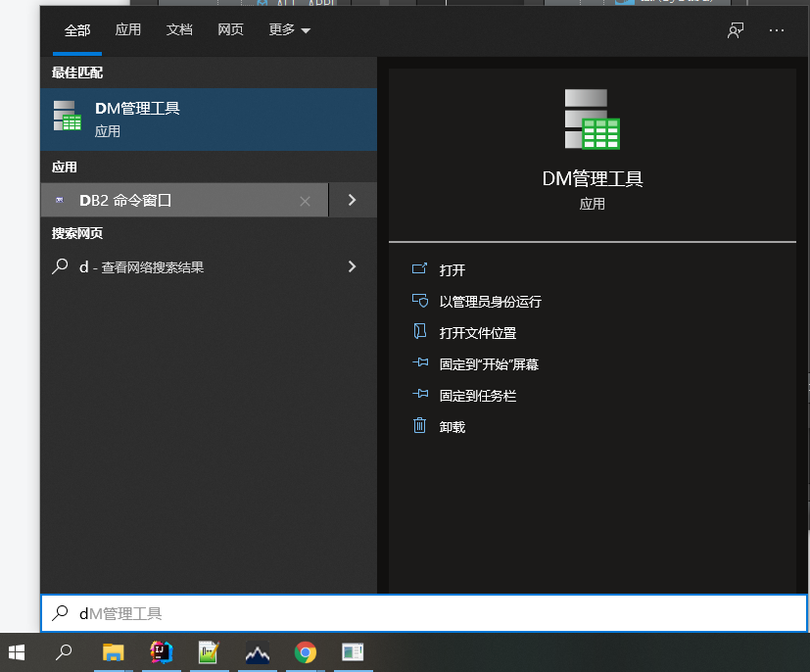Screen dimensions: 810x672
Task: Launch IntelliJ IDEA from the taskbar
Action: click(161, 652)
